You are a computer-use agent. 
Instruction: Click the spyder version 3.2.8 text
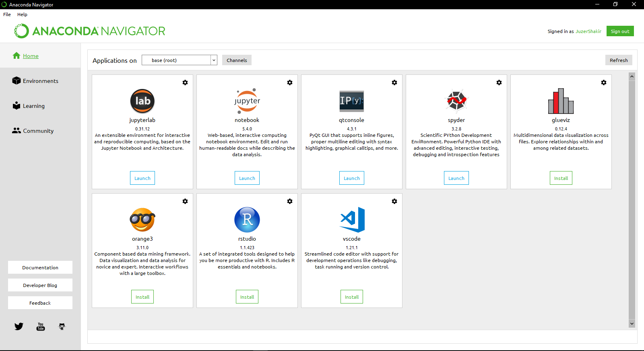456,129
